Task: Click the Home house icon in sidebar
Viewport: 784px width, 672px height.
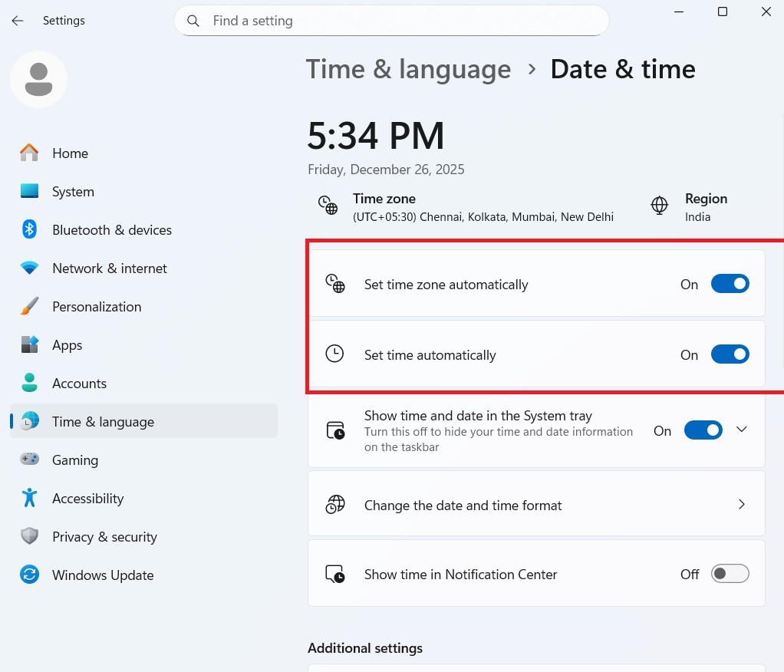Action: tap(29, 153)
